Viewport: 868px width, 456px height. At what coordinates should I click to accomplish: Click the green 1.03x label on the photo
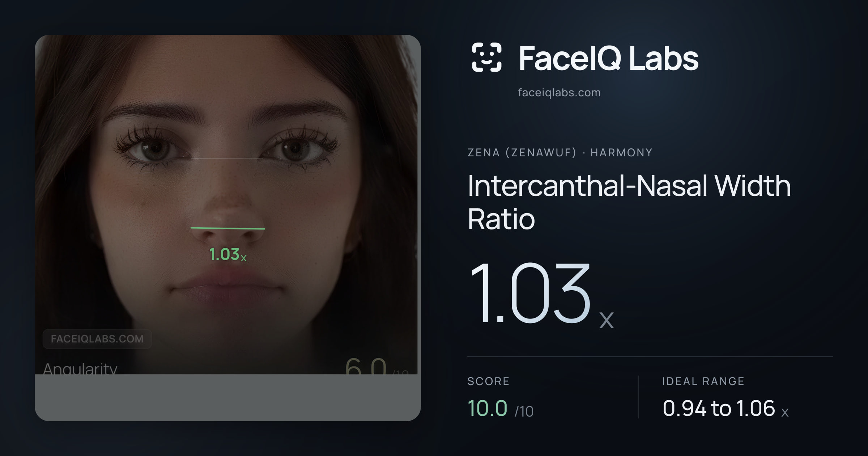pyautogui.click(x=228, y=254)
